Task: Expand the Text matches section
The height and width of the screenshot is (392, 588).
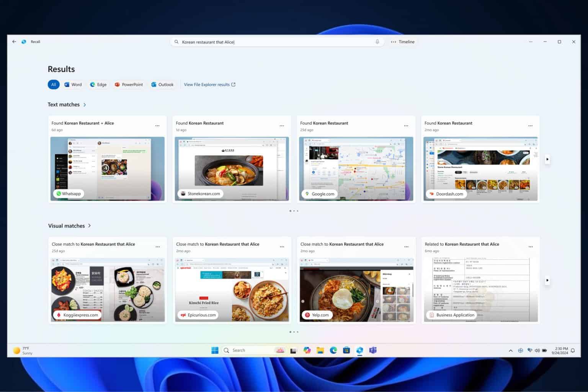Action: [67, 105]
